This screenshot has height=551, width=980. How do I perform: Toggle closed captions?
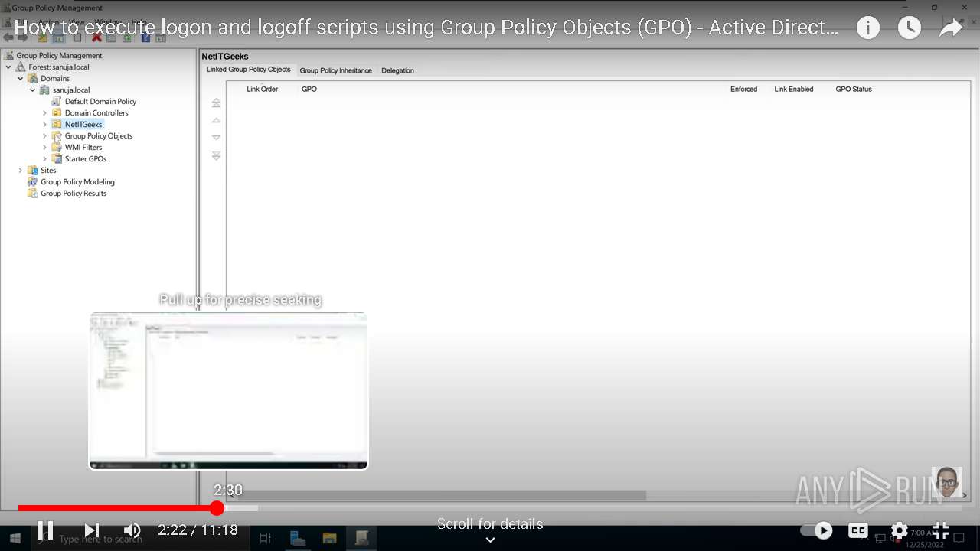858,530
